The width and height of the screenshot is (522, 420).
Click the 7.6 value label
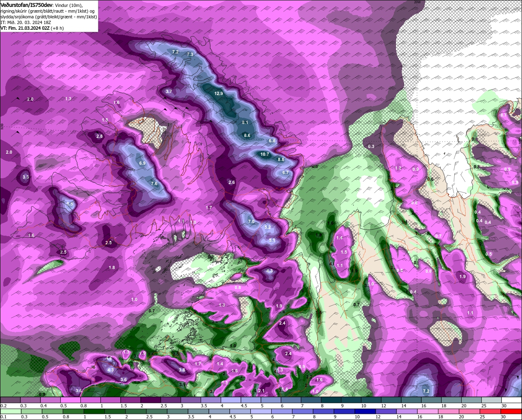point(154,184)
